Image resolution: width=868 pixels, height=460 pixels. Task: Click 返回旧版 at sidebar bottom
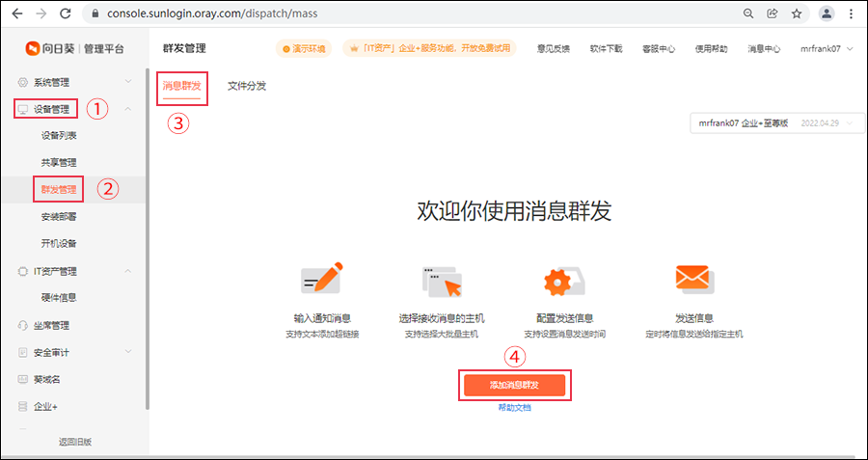[x=74, y=442]
